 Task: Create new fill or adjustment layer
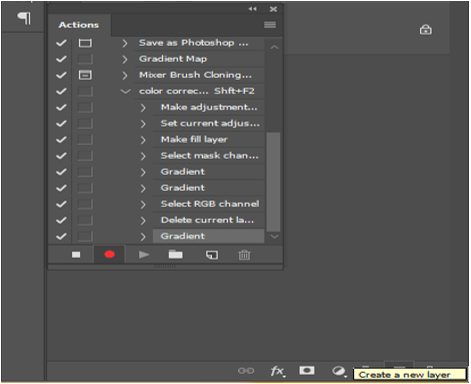point(339,371)
